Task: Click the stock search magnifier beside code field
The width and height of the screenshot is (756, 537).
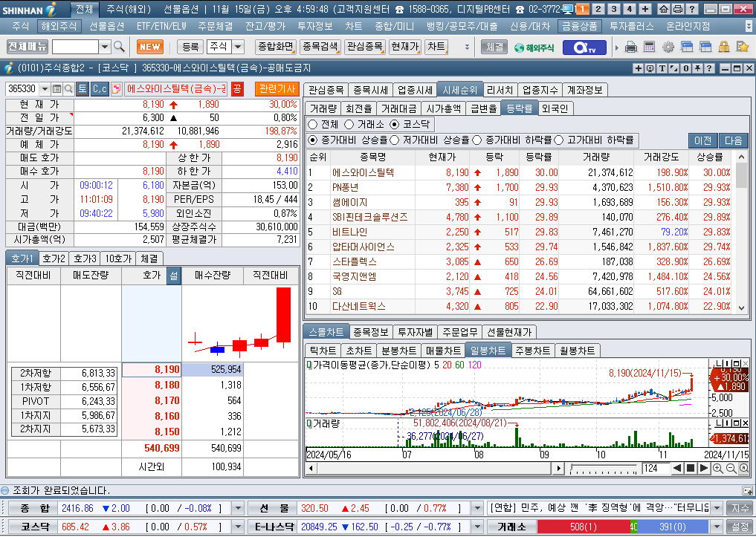Action: click(68, 88)
